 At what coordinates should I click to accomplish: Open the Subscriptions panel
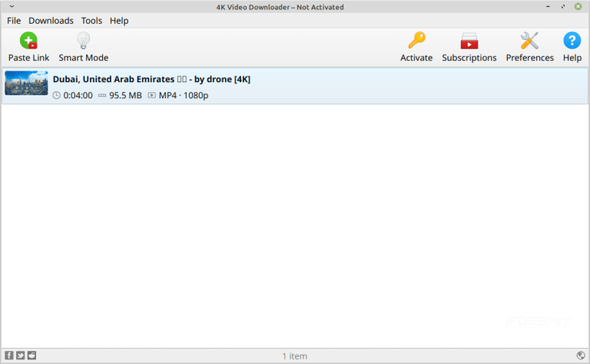tap(469, 41)
